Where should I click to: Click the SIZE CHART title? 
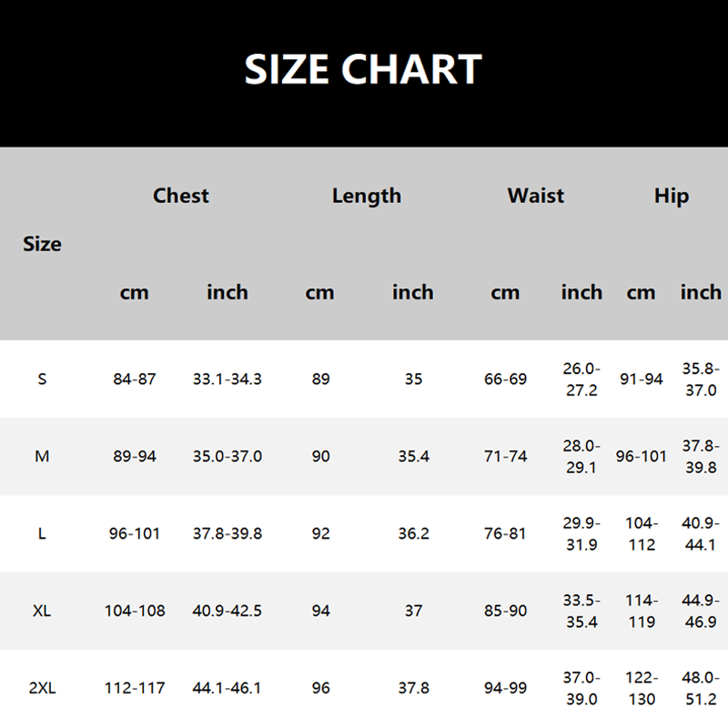tap(363, 70)
